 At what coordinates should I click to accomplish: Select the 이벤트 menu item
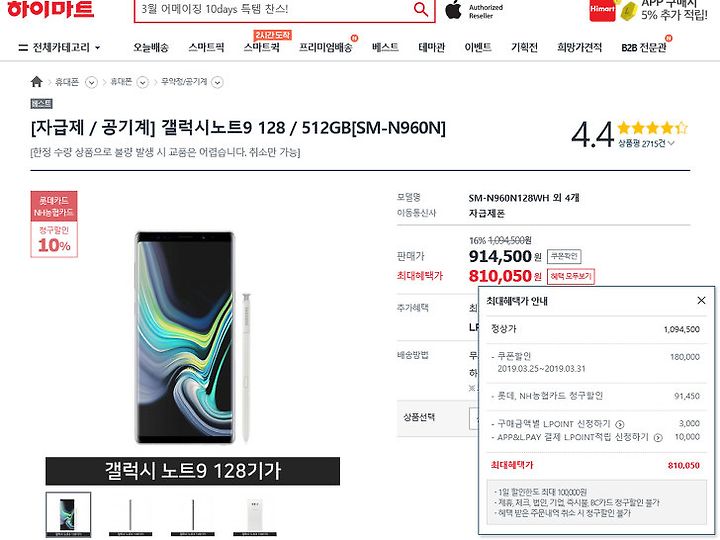click(x=478, y=47)
